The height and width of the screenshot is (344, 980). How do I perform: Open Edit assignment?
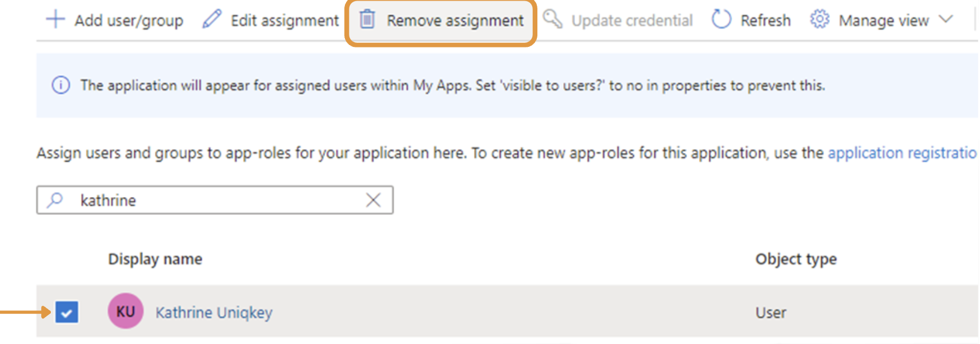284,21
